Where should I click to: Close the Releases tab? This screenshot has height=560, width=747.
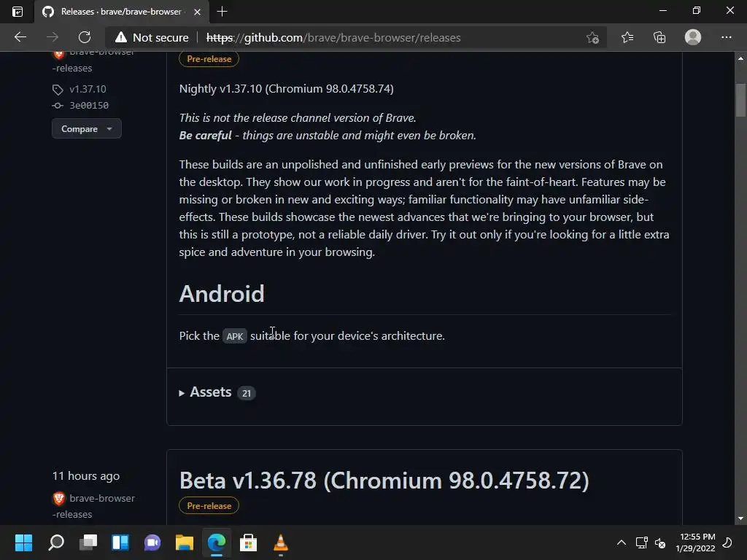[197, 12]
